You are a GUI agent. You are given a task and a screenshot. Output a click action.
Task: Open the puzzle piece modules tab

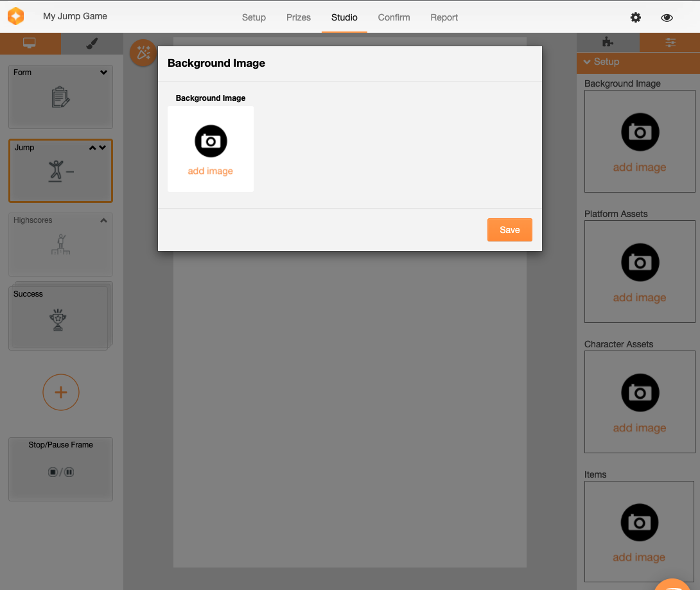(x=607, y=42)
